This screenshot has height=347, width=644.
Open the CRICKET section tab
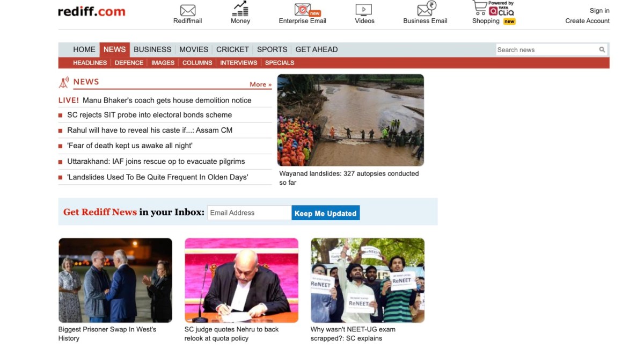(232, 49)
